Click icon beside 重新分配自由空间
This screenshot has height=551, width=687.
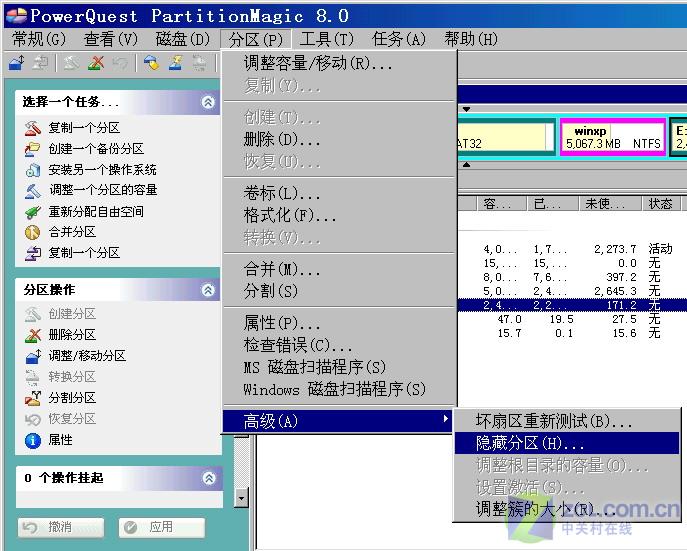click(x=32, y=212)
